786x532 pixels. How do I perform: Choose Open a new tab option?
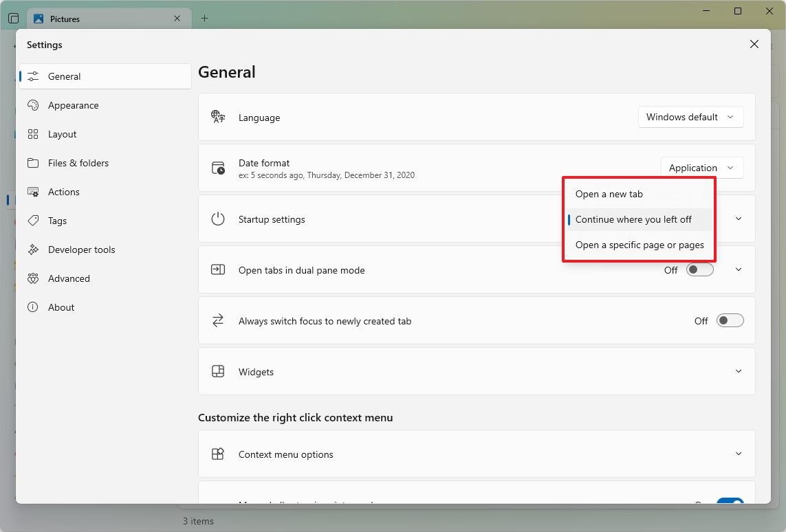pyautogui.click(x=609, y=194)
